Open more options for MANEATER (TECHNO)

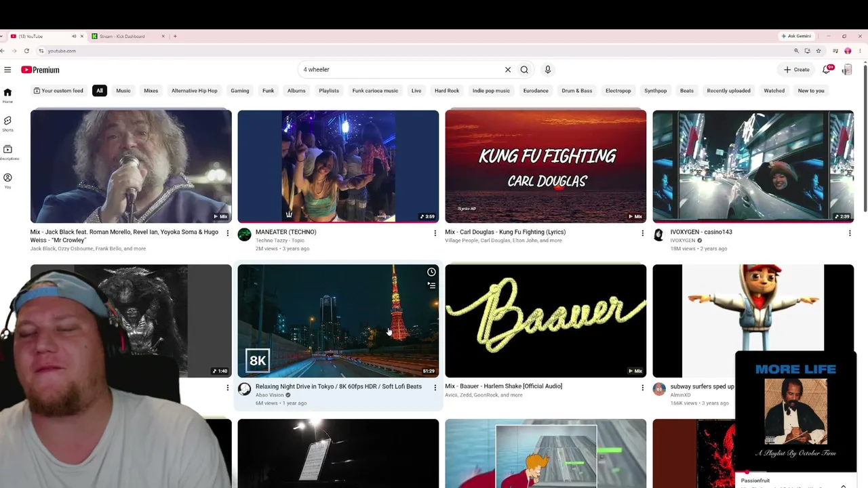435,233
